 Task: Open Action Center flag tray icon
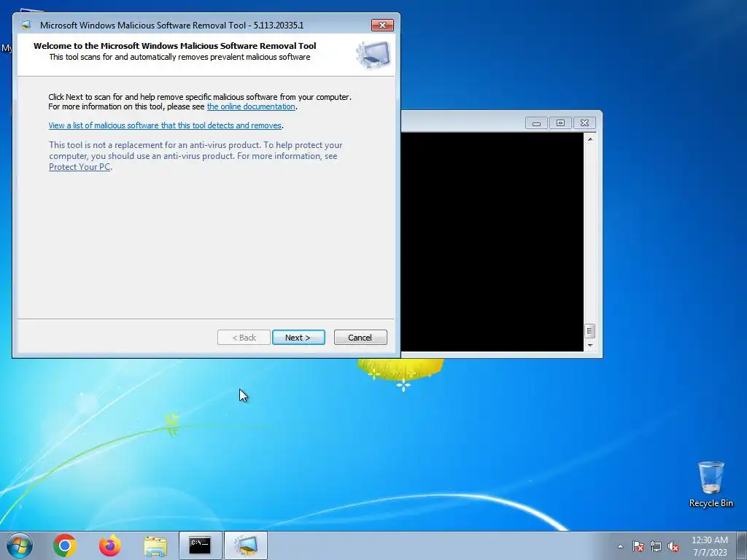click(x=638, y=546)
